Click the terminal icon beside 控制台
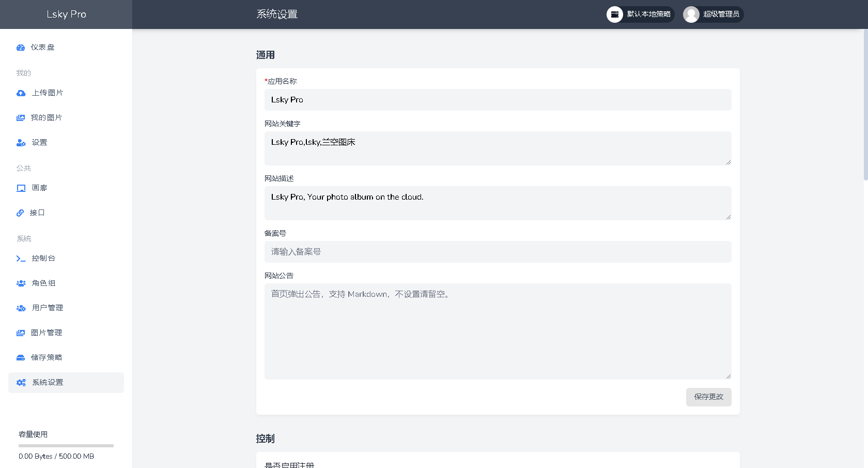Viewport: 868px width, 468px height. point(21,259)
